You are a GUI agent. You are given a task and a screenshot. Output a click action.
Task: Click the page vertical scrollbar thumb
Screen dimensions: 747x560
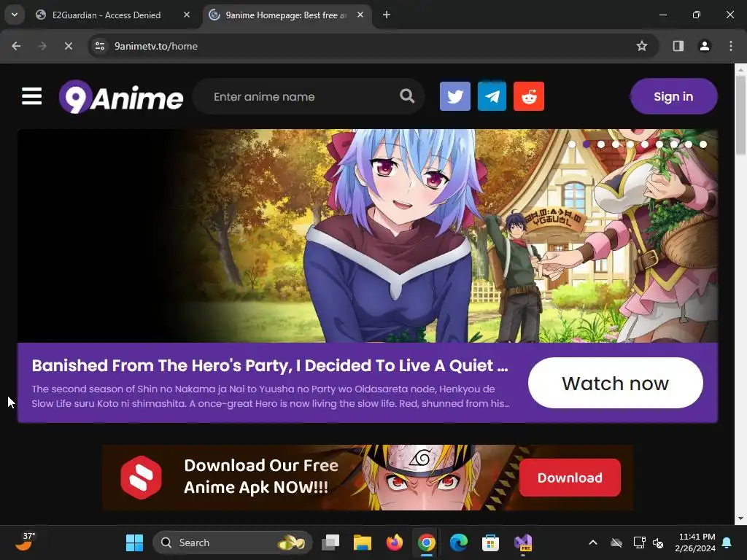(x=740, y=114)
